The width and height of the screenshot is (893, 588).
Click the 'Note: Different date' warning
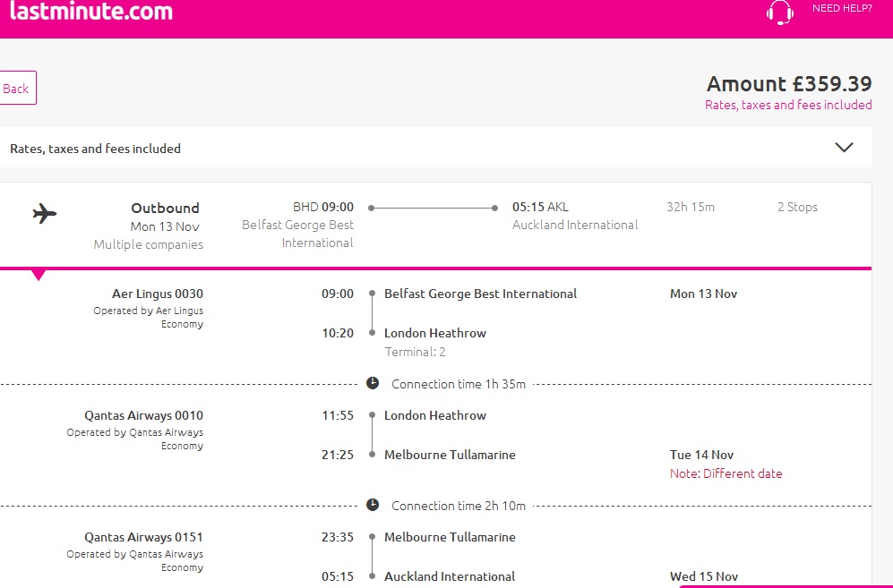[x=726, y=473]
